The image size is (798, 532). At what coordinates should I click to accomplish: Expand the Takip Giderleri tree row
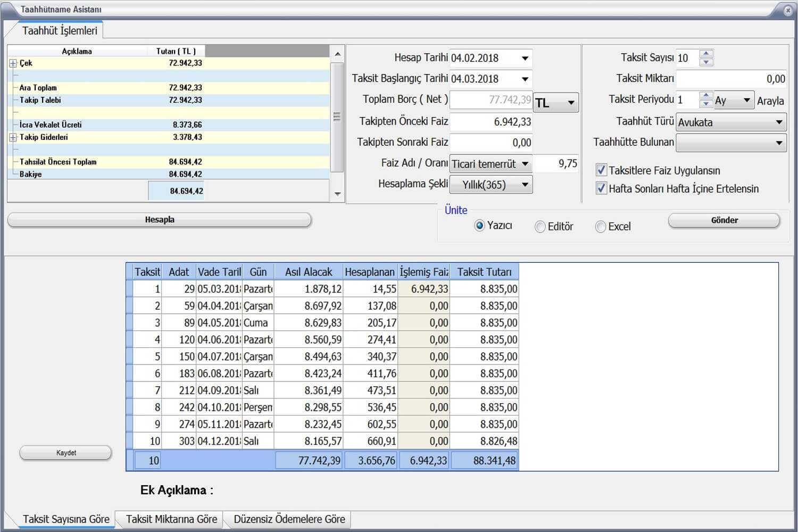click(13, 137)
